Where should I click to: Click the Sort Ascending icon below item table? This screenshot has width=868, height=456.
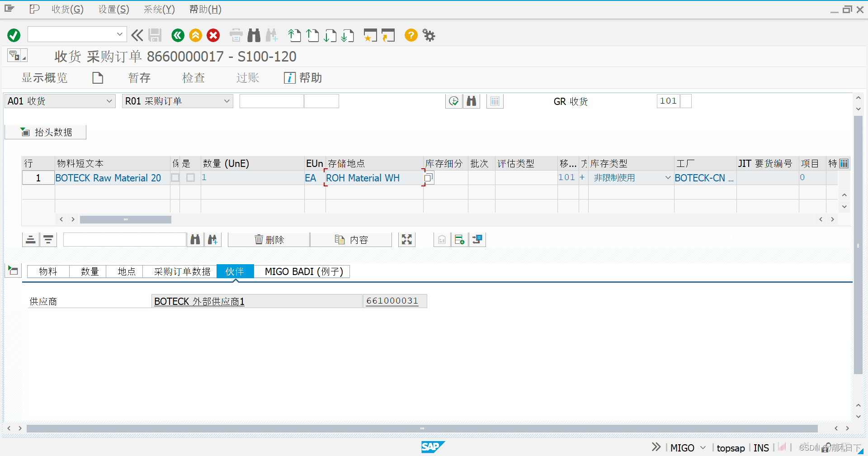coord(31,240)
